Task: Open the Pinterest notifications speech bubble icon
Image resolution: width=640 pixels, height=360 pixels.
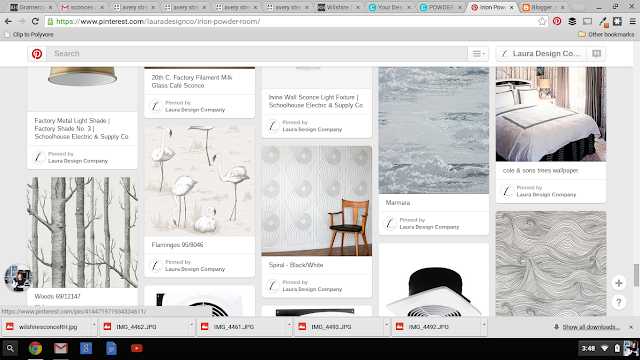Action: [596, 53]
